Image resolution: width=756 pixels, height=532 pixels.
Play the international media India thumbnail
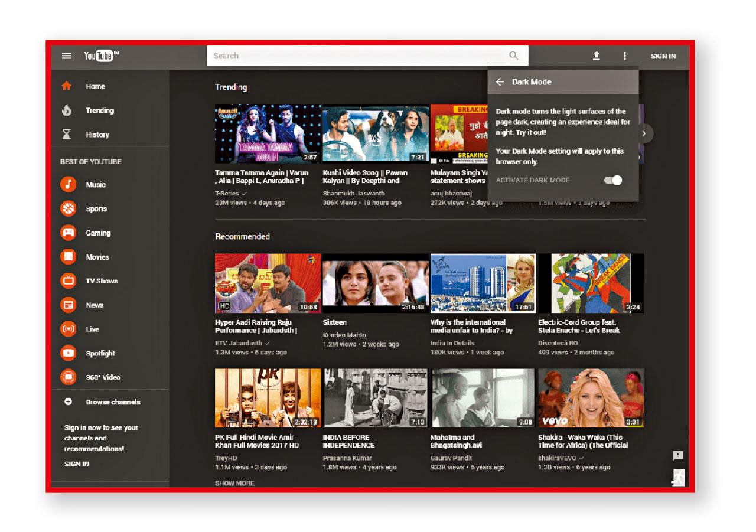coord(483,283)
